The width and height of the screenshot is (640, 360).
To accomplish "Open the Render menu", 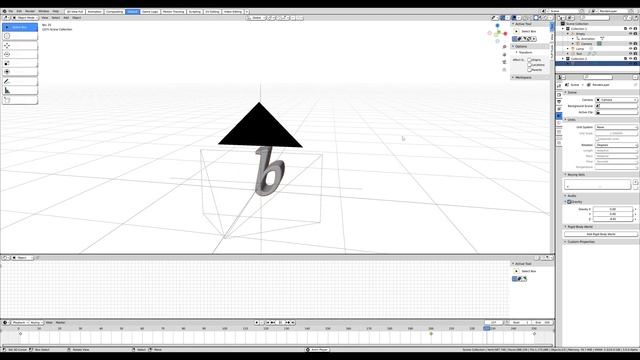I will [30, 11].
